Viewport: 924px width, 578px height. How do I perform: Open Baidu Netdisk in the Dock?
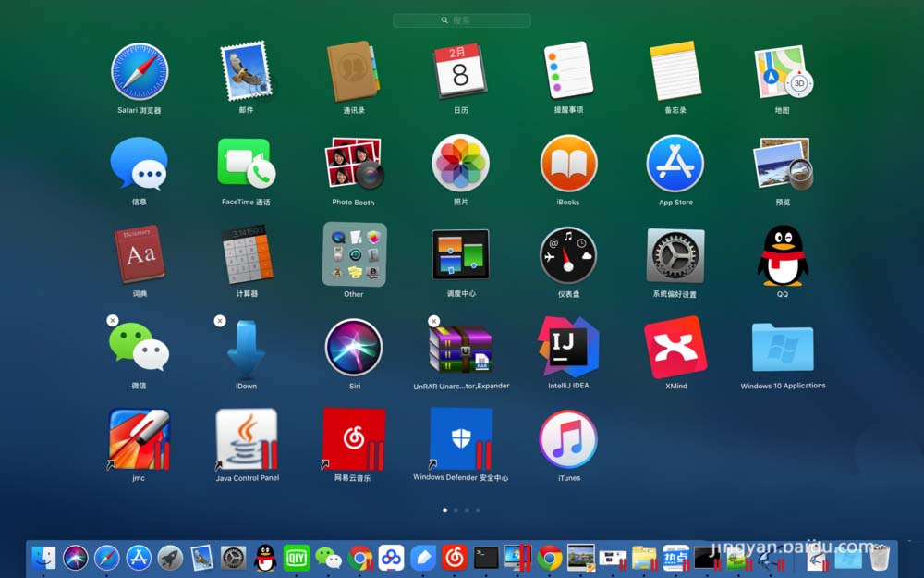391,558
